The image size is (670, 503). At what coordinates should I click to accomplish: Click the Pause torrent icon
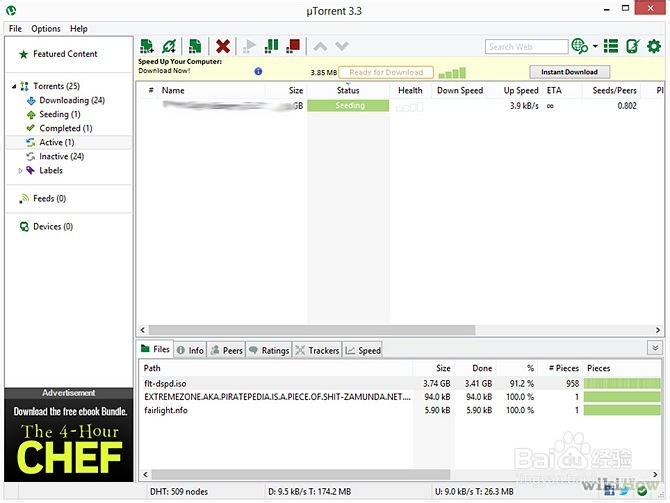[x=271, y=46]
